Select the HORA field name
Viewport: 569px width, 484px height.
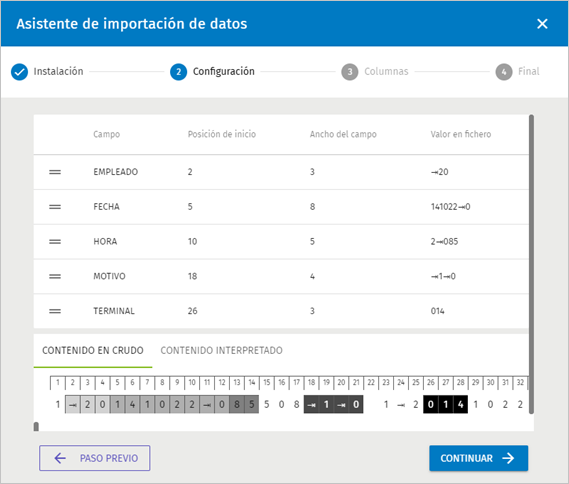[x=105, y=242]
